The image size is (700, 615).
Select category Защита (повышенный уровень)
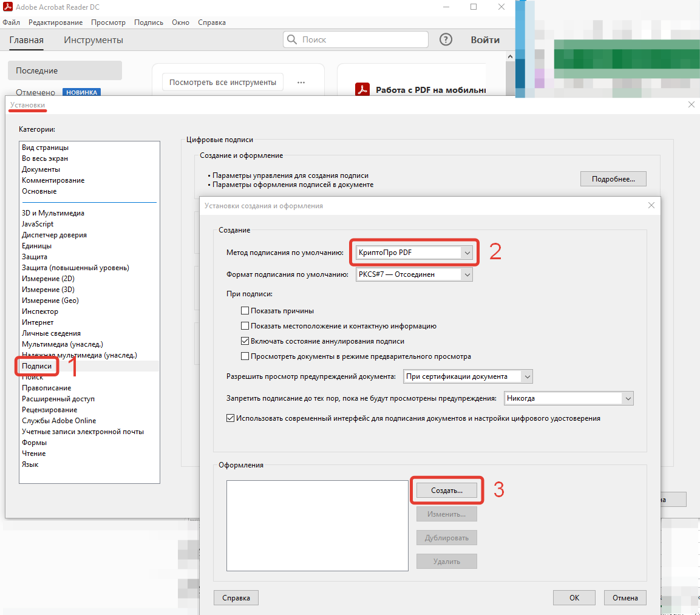[x=75, y=268]
